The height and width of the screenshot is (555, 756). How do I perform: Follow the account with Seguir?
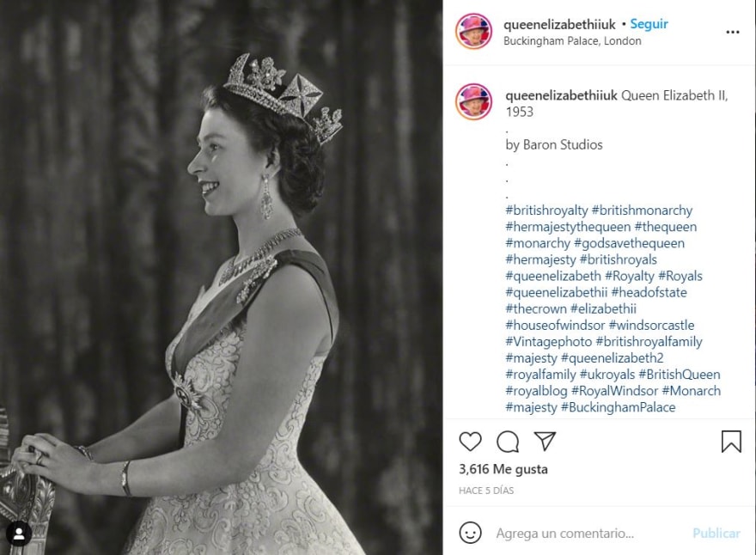pyautogui.click(x=649, y=24)
